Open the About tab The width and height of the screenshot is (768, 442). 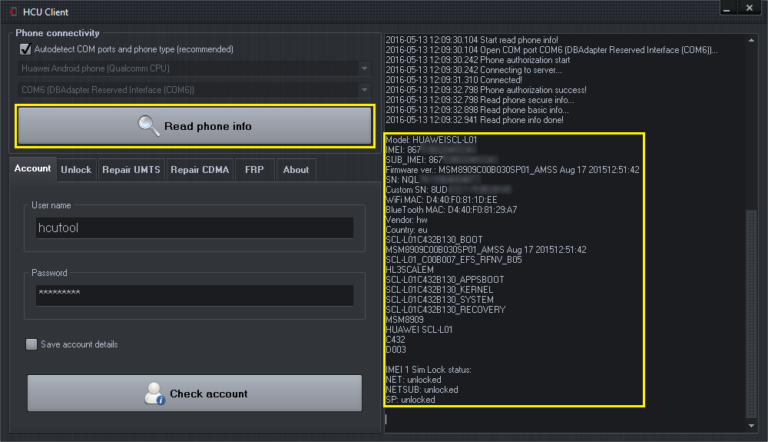[x=296, y=170]
